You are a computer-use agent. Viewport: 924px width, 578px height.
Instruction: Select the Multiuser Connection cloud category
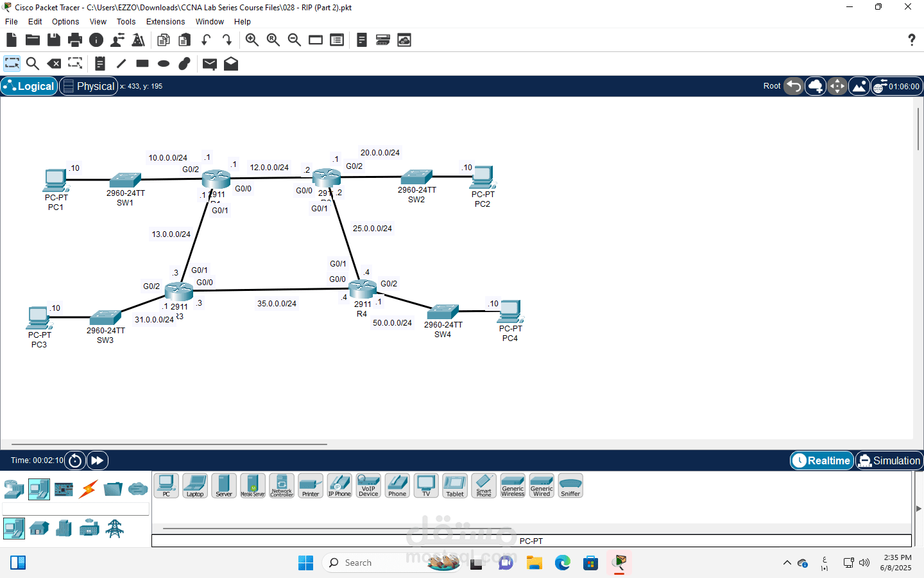click(x=138, y=489)
